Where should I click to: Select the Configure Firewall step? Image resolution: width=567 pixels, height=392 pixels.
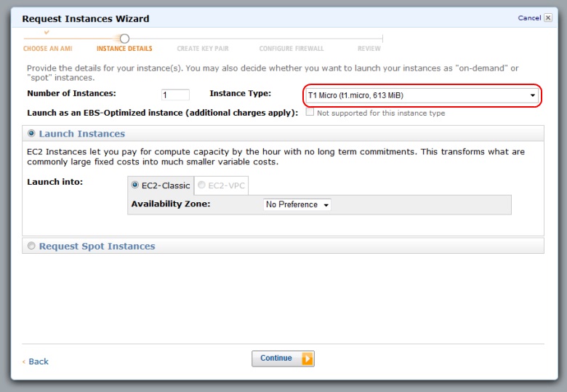click(x=291, y=49)
